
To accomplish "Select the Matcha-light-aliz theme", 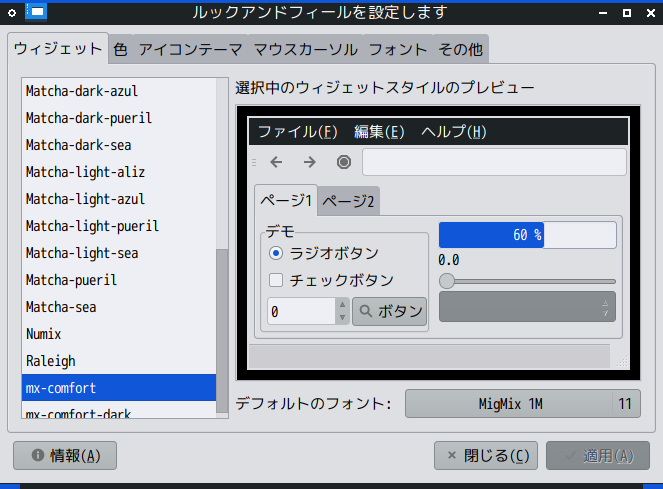I will point(119,172).
